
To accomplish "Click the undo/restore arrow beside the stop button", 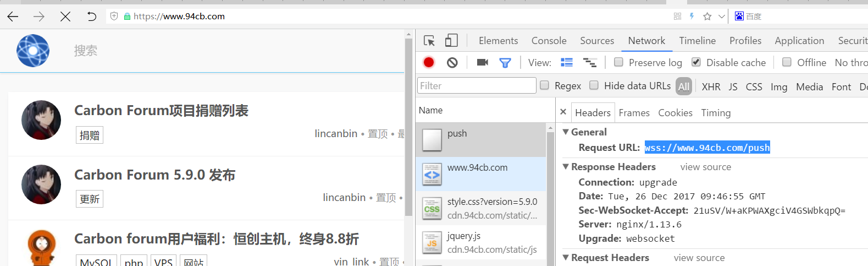I will [x=91, y=17].
